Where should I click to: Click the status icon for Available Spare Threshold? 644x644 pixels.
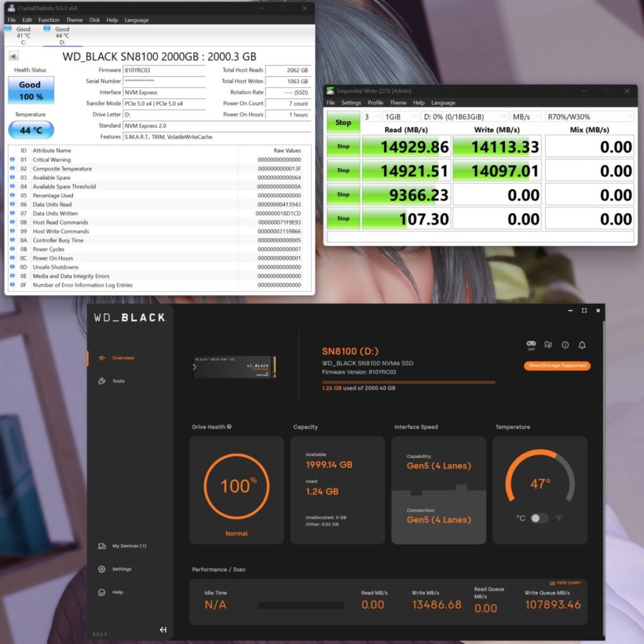13,186
